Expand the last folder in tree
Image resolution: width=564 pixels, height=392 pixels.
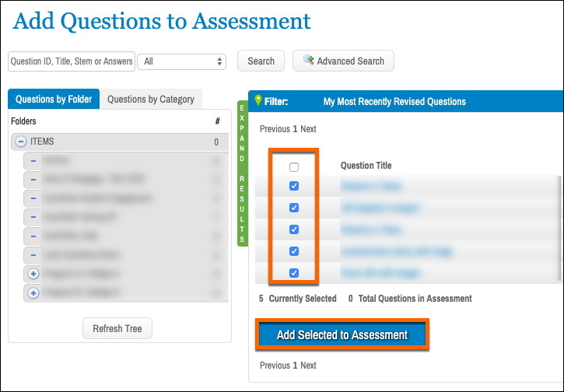tap(33, 293)
